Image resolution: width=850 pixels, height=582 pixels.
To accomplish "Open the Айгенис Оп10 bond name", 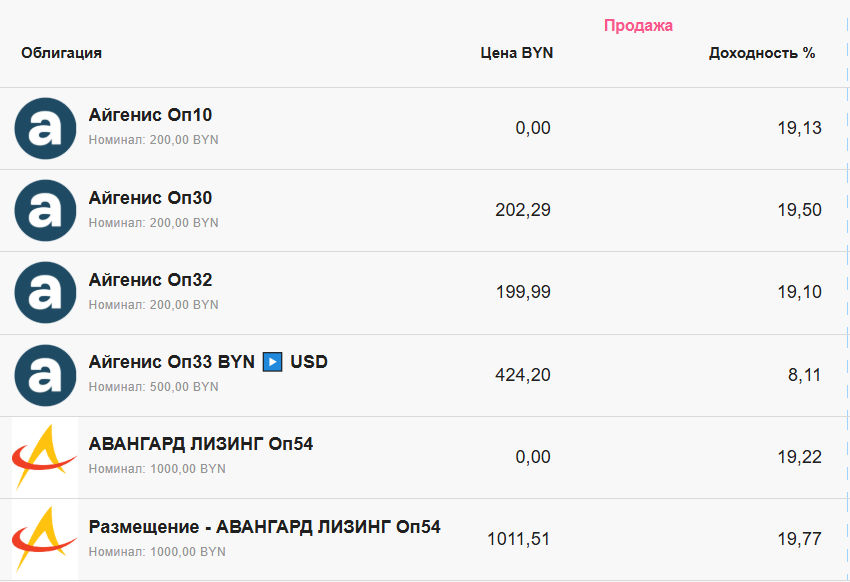I will pos(150,115).
